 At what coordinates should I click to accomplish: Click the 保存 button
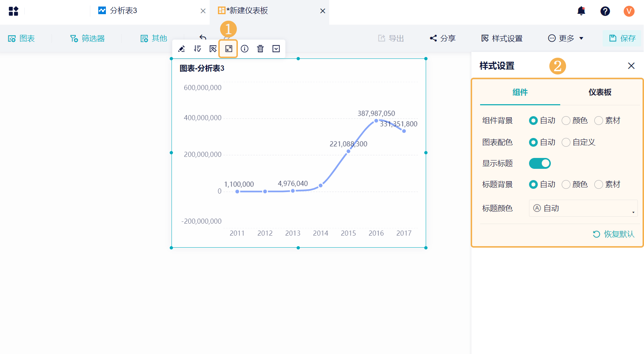tap(622, 38)
